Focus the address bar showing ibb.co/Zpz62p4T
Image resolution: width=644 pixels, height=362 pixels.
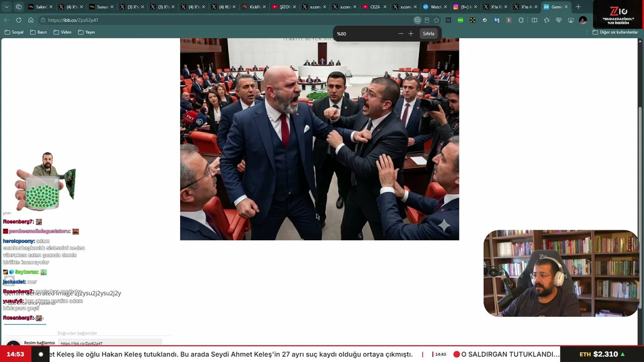tap(226, 20)
